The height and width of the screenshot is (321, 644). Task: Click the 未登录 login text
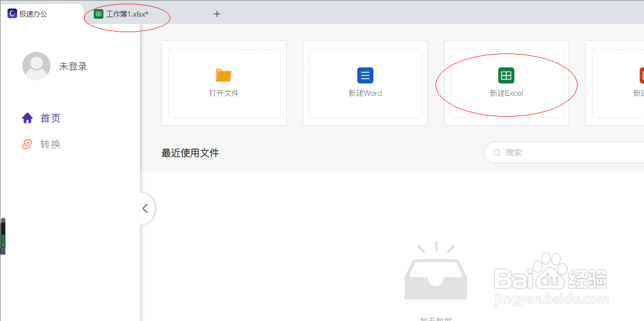[73, 66]
